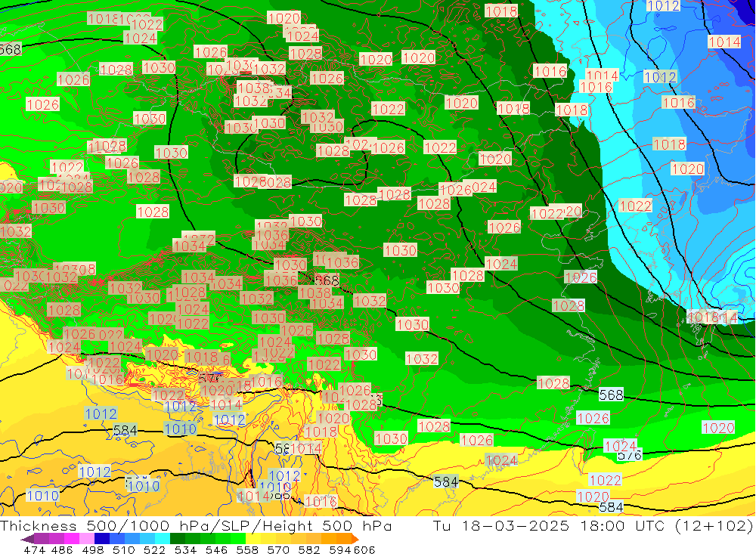
Task: Click the 576 height contour label
Action: tap(630, 455)
